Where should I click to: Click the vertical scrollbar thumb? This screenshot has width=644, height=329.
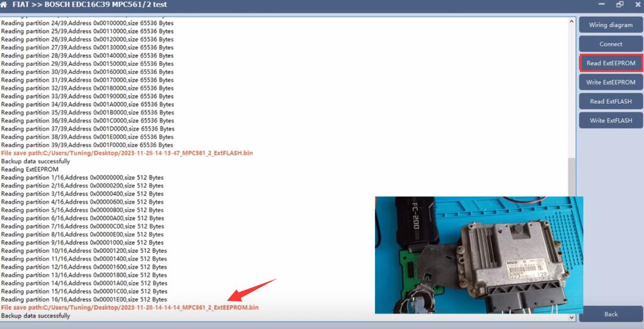point(571,176)
